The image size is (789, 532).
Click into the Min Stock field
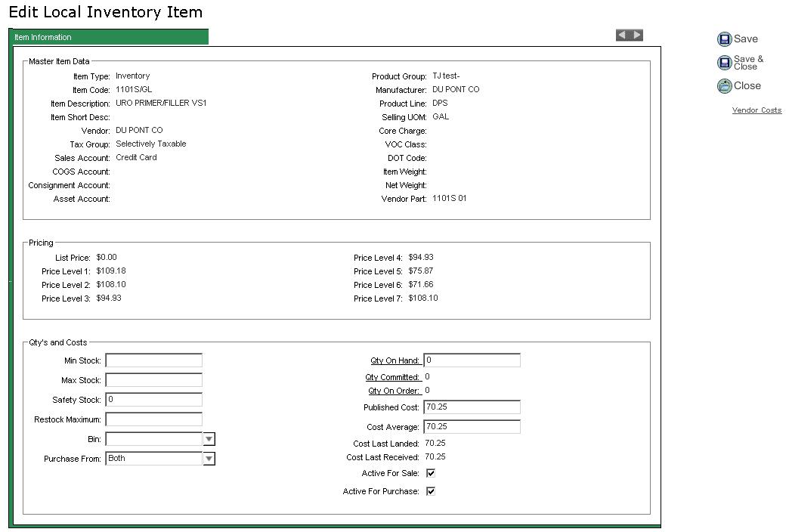[x=154, y=360]
